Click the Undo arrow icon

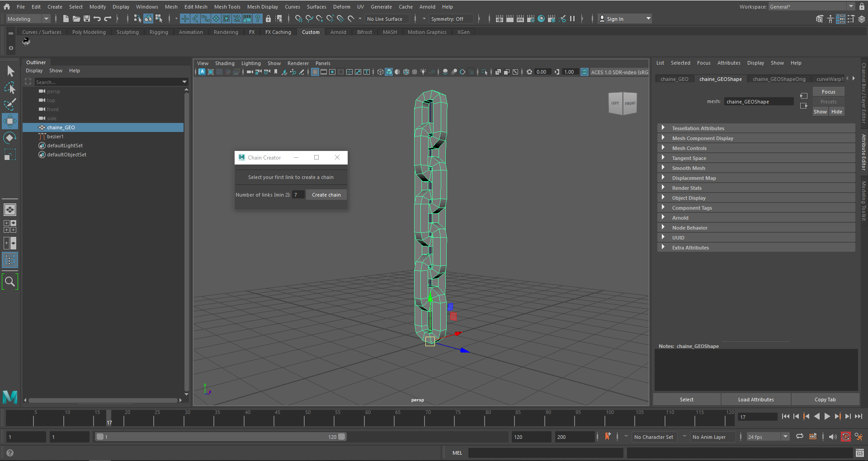(x=97, y=19)
